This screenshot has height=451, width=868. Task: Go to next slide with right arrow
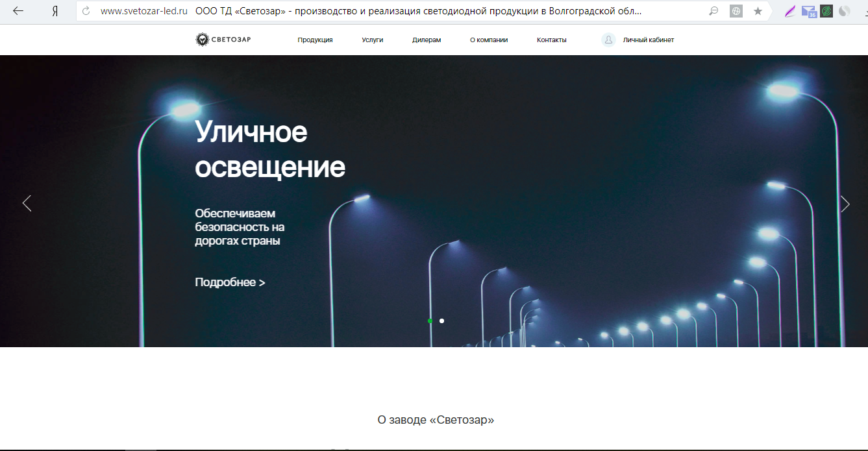click(x=845, y=204)
